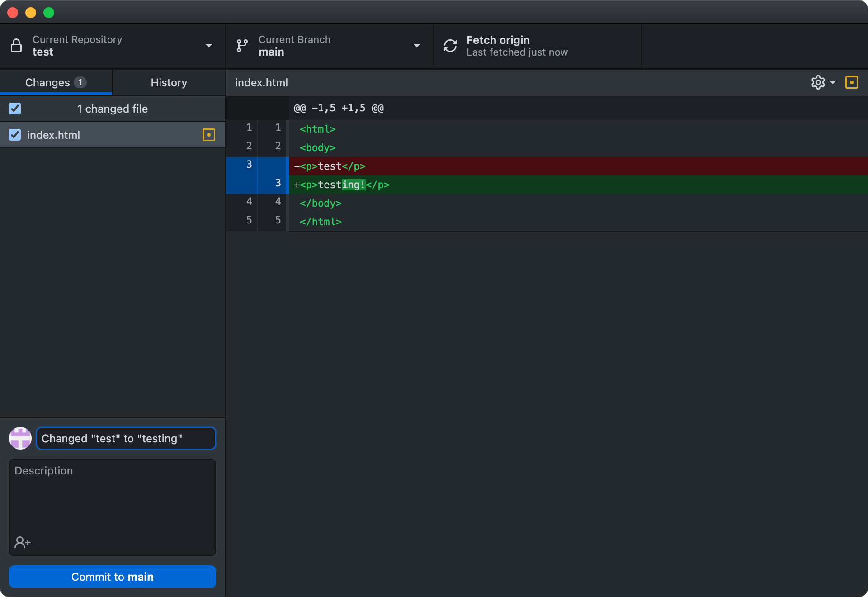Screen dimensions: 868x597
Task: Expand the diff view options dropdown arrow
Action: (x=833, y=82)
